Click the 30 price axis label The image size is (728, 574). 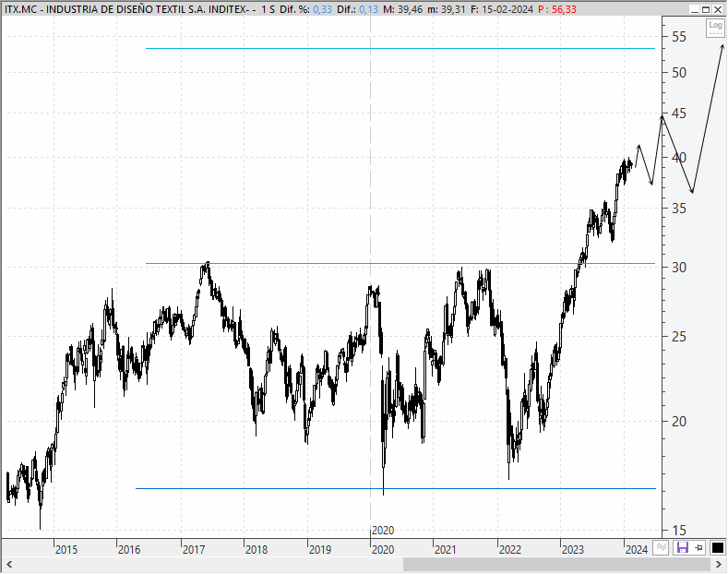[x=679, y=268]
